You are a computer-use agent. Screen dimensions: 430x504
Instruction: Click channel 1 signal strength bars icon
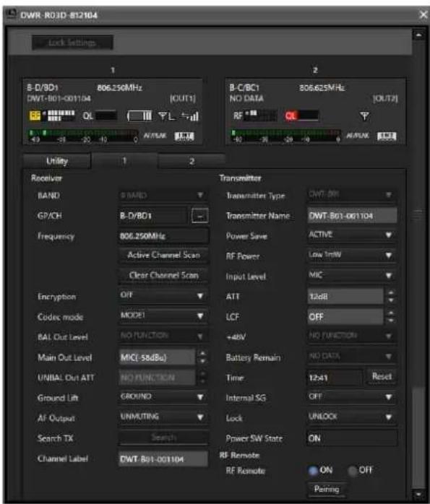click(x=194, y=116)
